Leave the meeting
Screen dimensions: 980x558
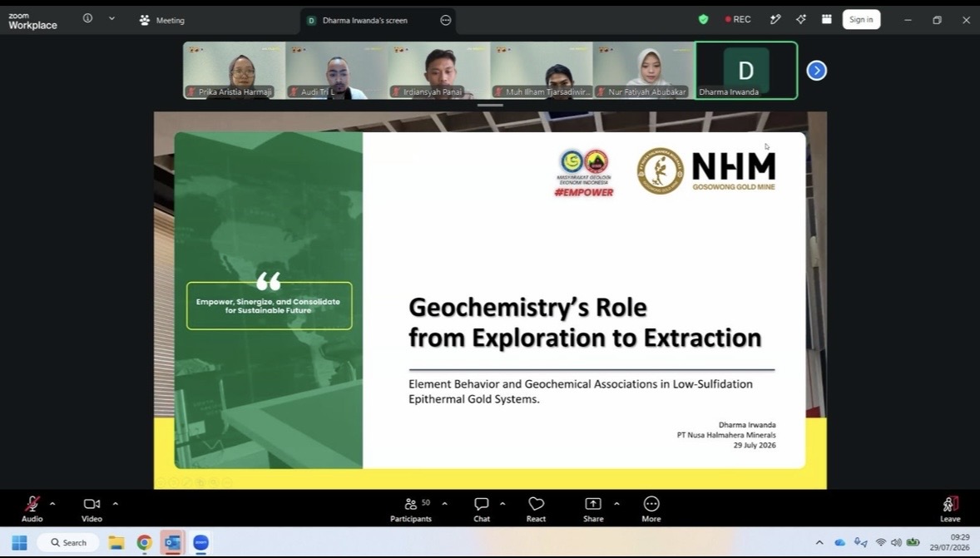click(x=950, y=509)
